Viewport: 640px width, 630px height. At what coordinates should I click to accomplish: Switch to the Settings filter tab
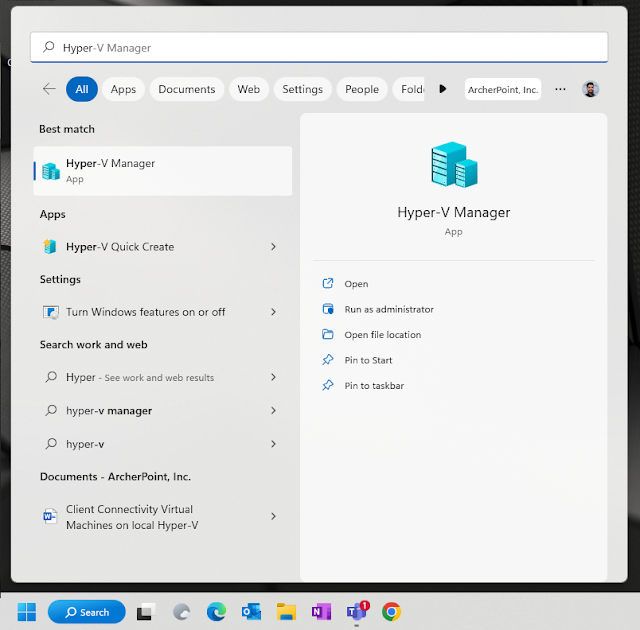click(x=302, y=89)
